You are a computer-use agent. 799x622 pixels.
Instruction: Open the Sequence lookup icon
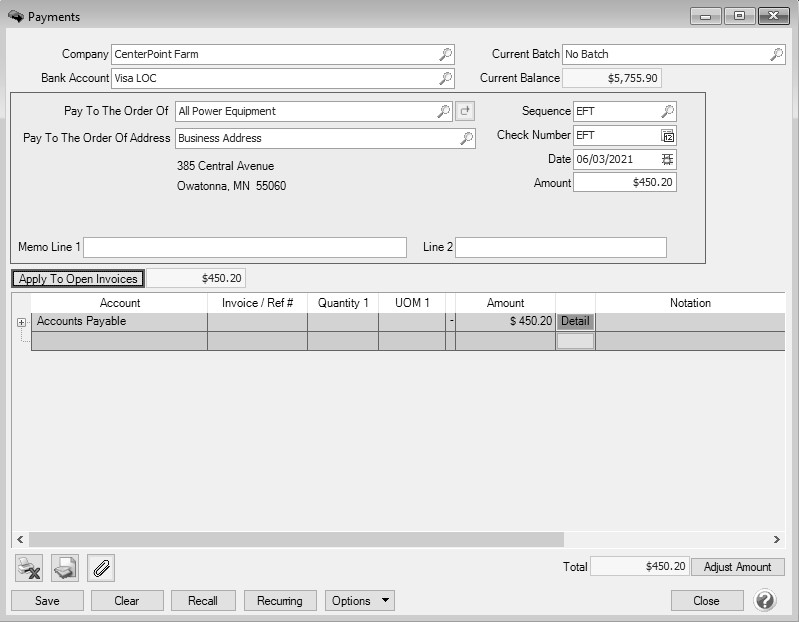click(x=668, y=111)
